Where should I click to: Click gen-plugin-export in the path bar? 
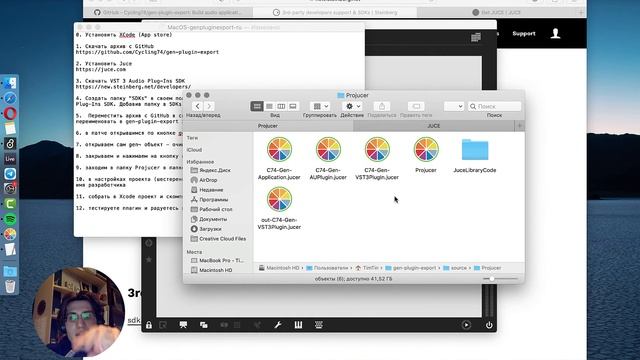411,268
